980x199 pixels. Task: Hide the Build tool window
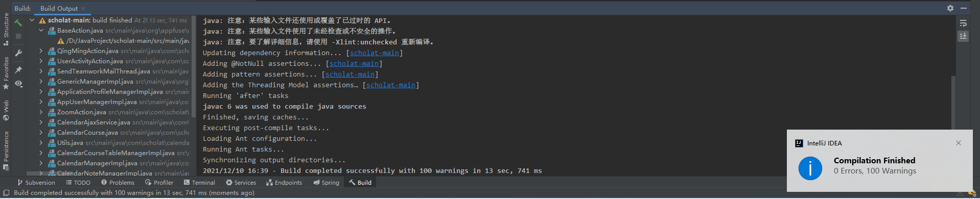963,8
